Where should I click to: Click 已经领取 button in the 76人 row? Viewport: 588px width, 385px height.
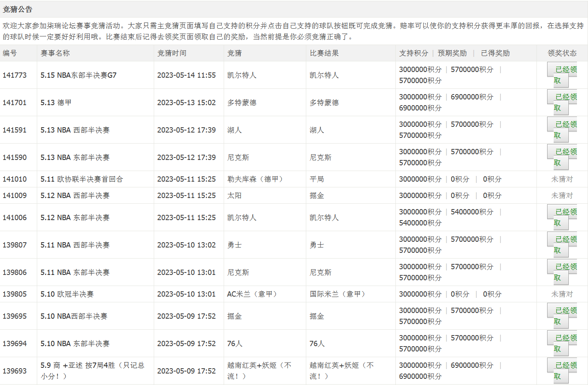(562, 343)
